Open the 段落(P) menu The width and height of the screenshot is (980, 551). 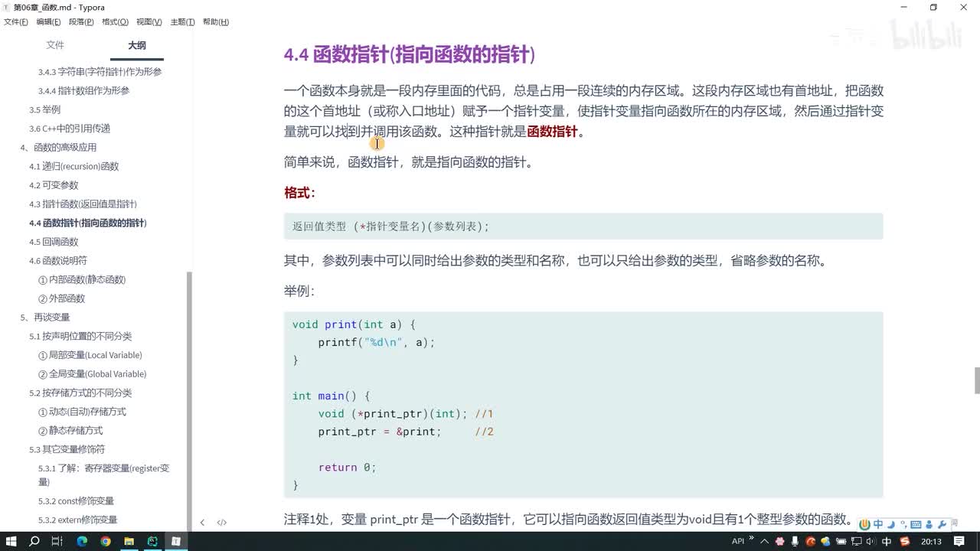(82, 22)
